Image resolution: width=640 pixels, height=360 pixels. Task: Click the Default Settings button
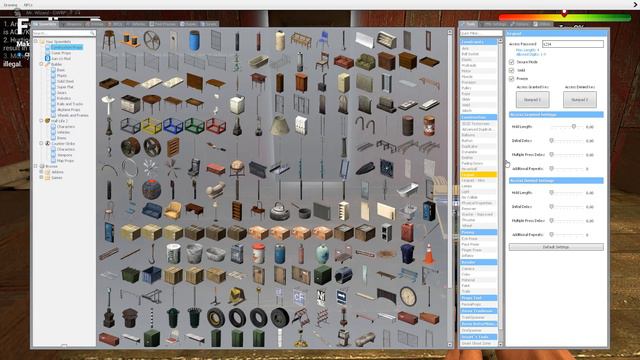point(556,247)
